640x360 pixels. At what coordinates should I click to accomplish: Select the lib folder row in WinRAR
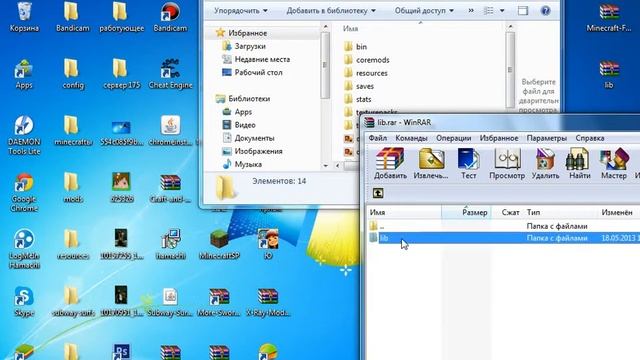point(503,238)
